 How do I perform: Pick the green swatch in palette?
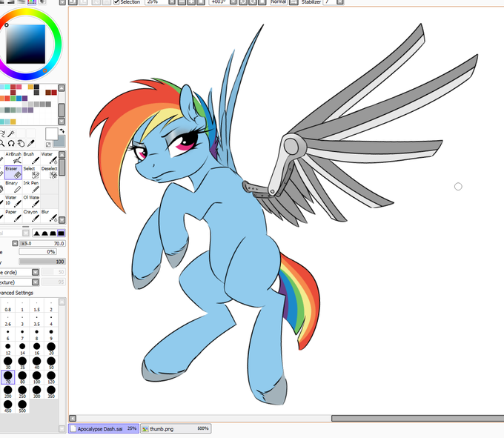[x=13, y=98]
